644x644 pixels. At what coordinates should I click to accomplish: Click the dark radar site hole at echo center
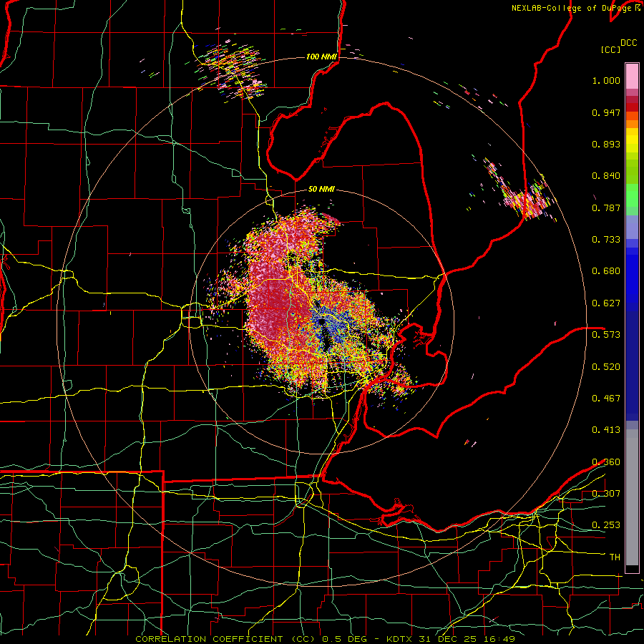point(321,321)
